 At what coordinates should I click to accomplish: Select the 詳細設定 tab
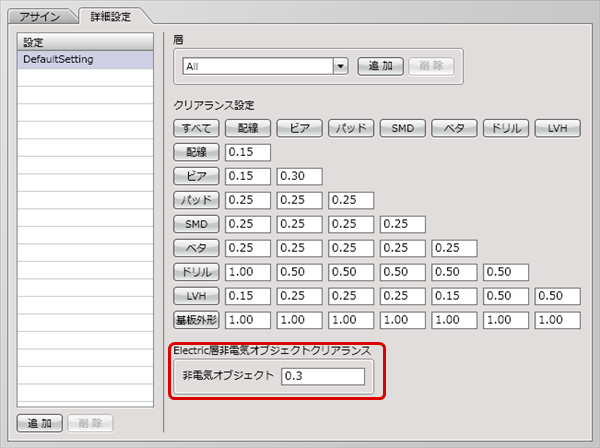click(x=111, y=16)
